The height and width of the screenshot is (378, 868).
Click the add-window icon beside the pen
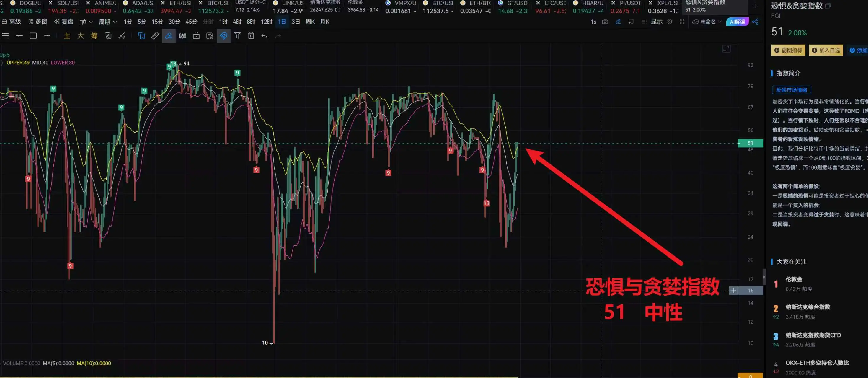tap(631, 22)
